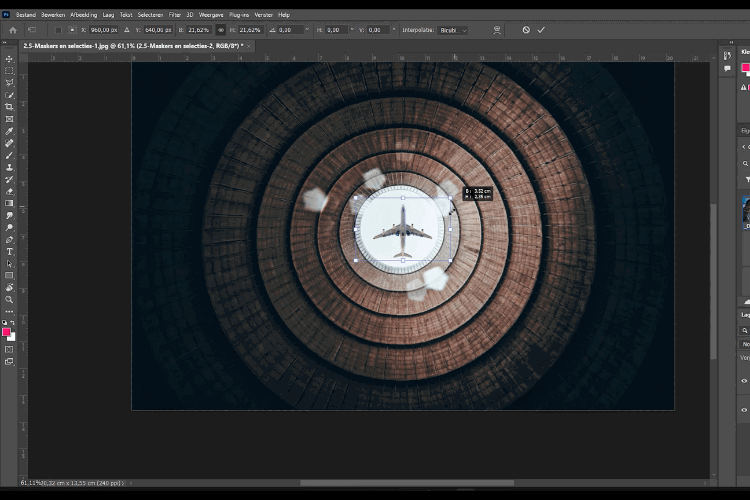Click the height percentage field
The width and height of the screenshot is (750, 500).
250,30
